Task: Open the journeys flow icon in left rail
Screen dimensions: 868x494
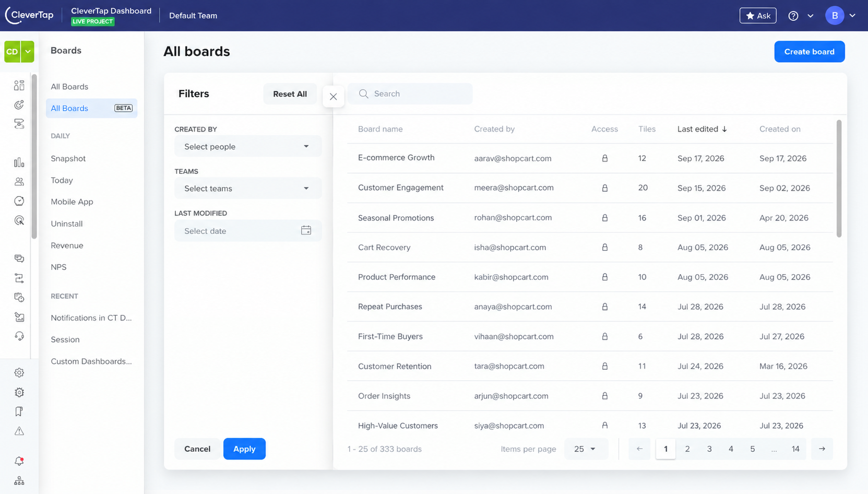Action: pyautogui.click(x=19, y=278)
